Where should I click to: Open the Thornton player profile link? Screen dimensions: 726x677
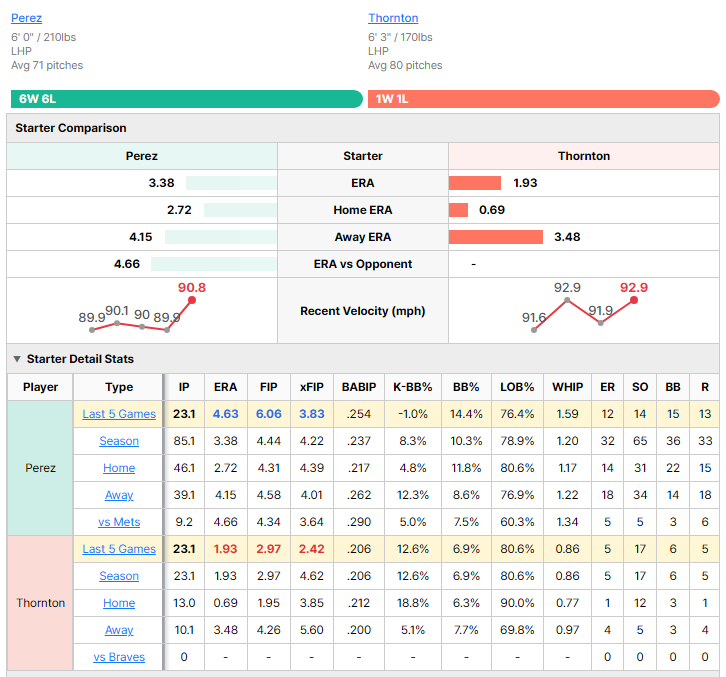click(393, 18)
